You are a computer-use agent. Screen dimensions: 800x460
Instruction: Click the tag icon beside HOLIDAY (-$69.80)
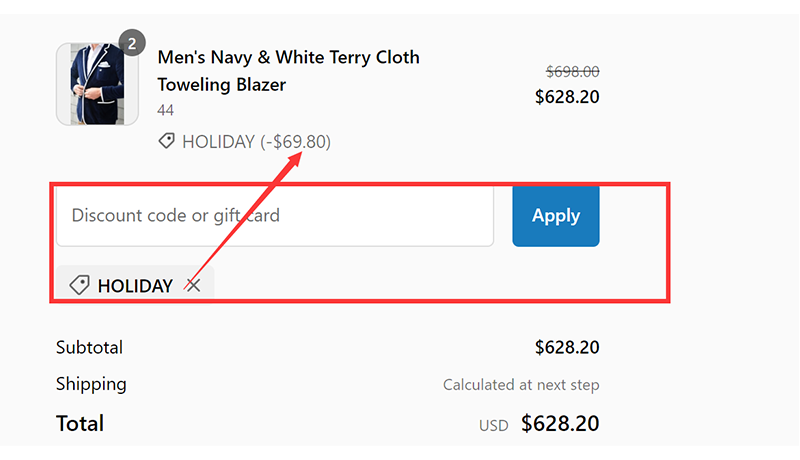click(166, 141)
